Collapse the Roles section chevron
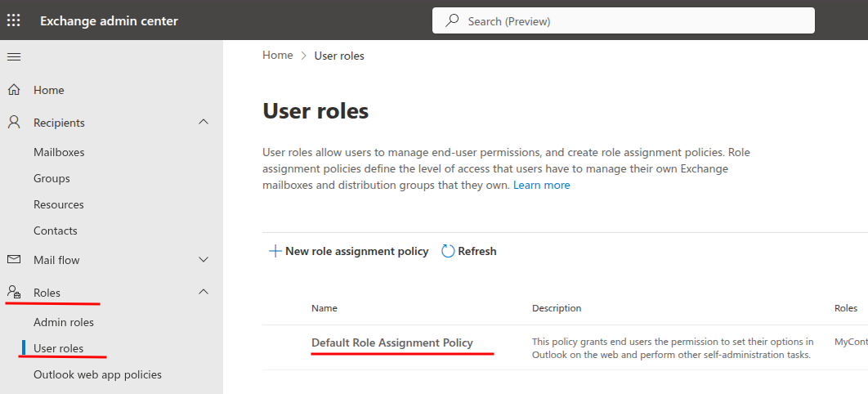Screen dimensions: 868x394 (204, 292)
